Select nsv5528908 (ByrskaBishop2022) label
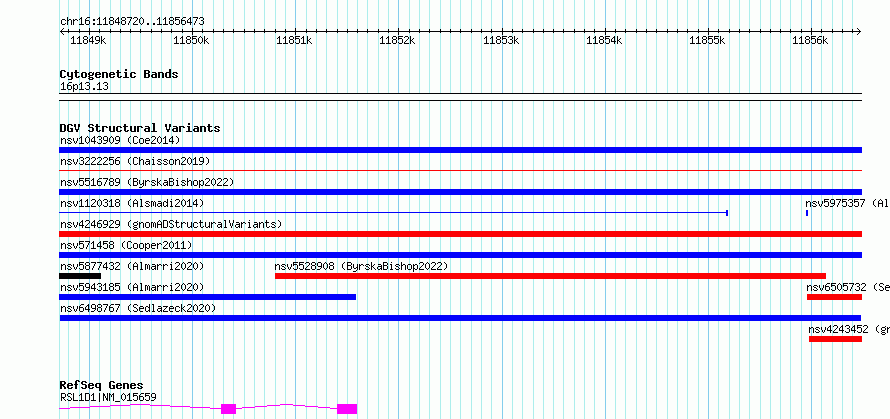Viewport: 890px width, 419px height. tap(362, 266)
